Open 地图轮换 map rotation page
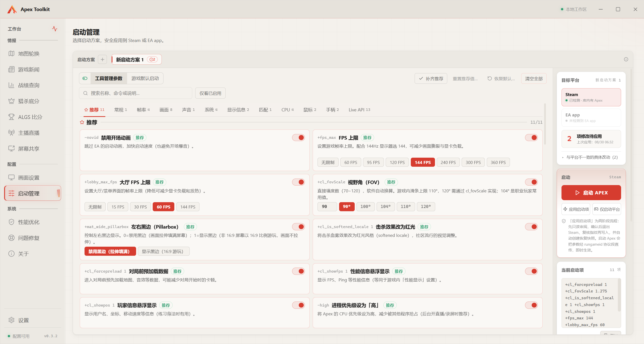This screenshot has width=644, height=344. click(x=32, y=54)
